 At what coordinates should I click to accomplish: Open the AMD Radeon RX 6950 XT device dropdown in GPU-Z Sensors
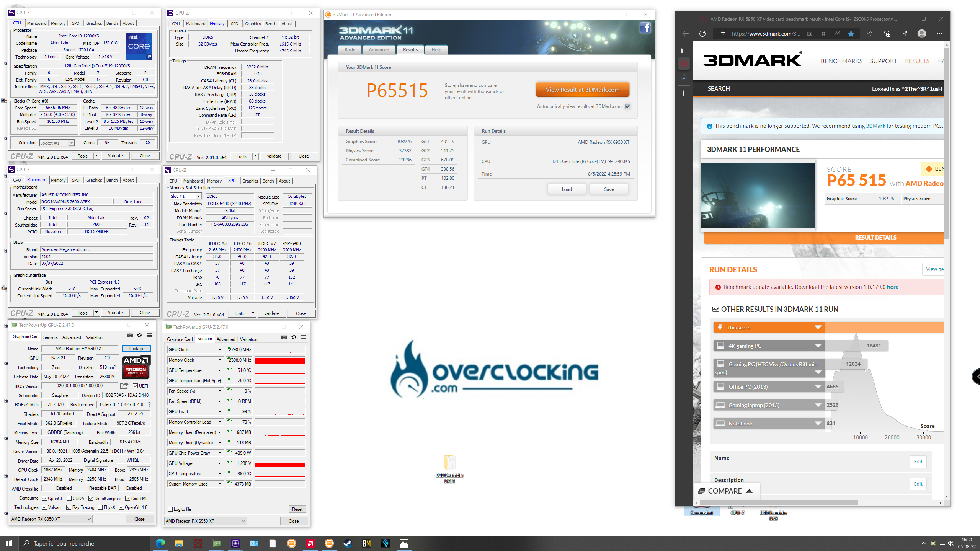206,521
